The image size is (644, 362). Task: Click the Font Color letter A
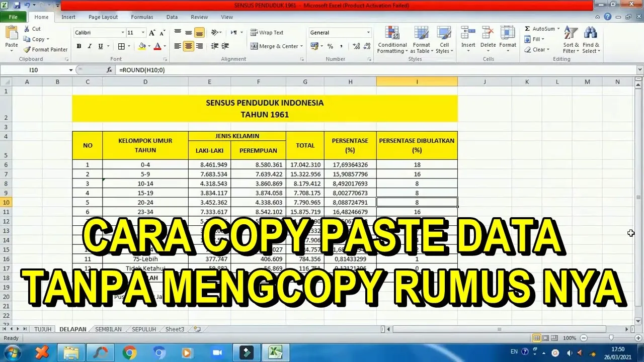[157, 46]
